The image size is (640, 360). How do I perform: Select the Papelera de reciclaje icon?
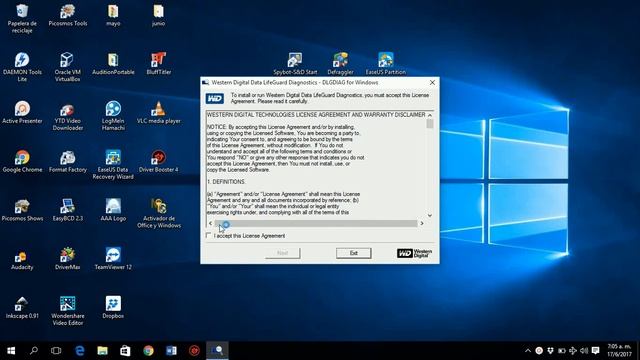pyautogui.click(x=22, y=19)
